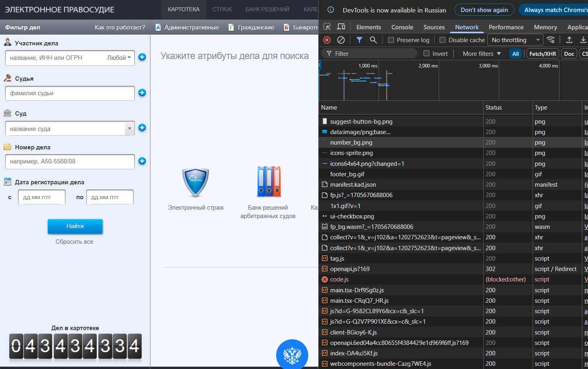Clear the network log with the clear icon
The width and height of the screenshot is (588, 369).
[x=341, y=40]
